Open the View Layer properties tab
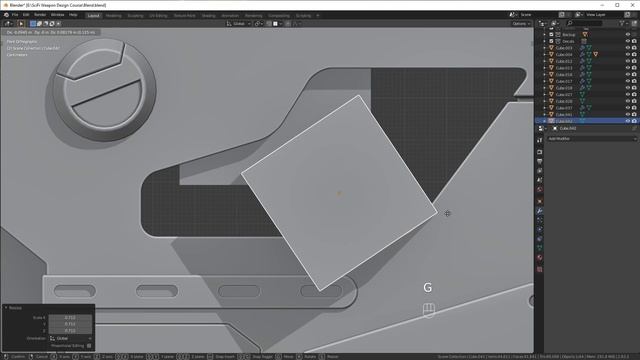The height and width of the screenshot is (360, 640). (540, 171)
